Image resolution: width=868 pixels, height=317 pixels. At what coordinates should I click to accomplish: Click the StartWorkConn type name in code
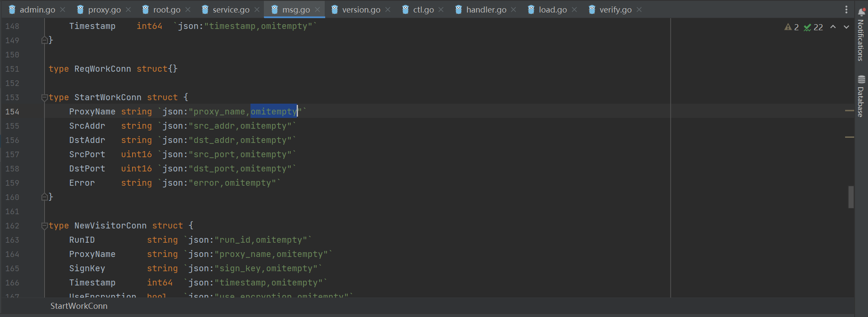click(108, 98)
